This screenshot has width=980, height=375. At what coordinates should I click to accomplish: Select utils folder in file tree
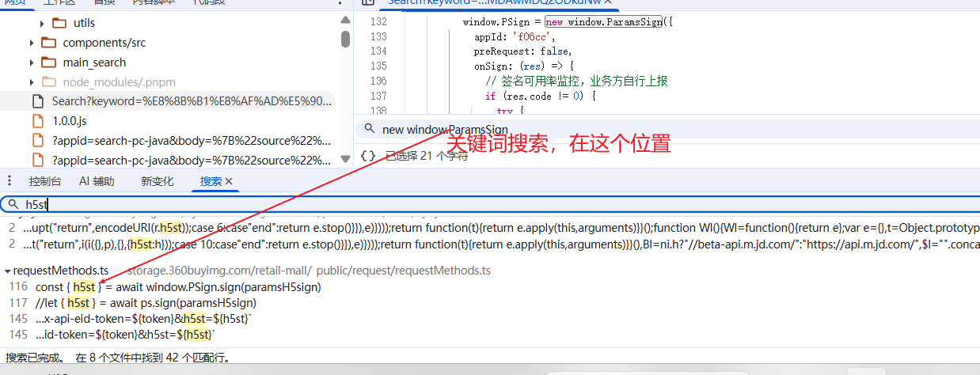tap(84, 24)
